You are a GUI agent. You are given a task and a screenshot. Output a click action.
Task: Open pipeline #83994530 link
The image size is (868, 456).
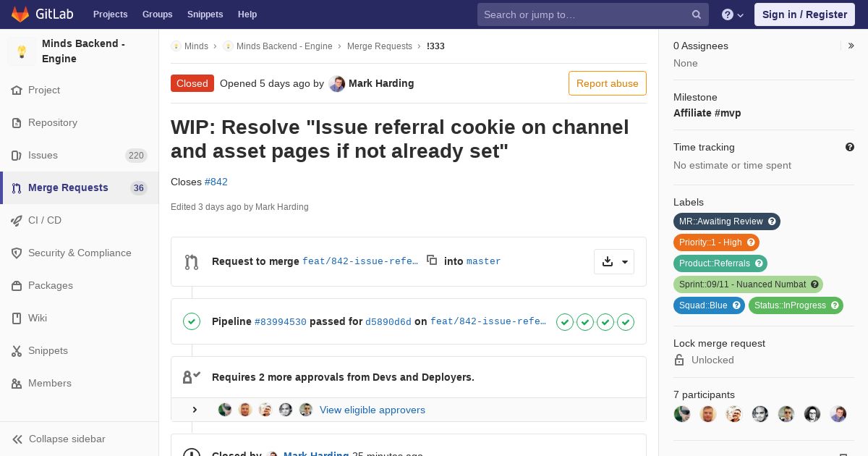(x=281, y=321)
